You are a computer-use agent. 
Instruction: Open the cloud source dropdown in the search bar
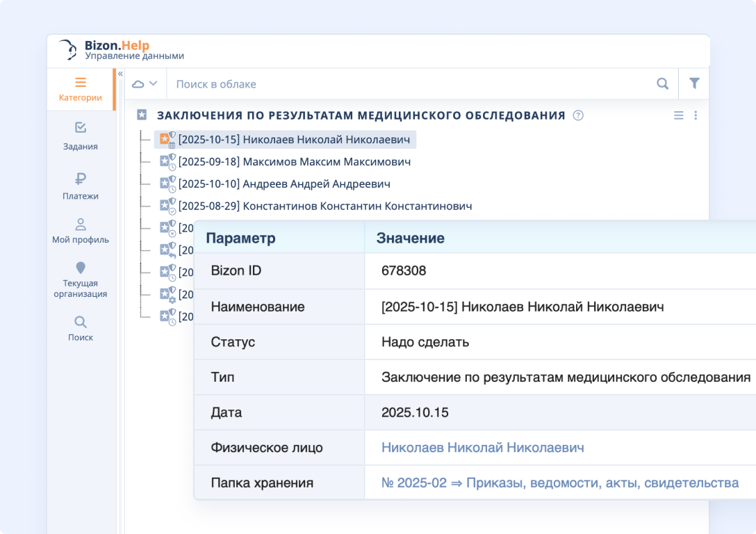pyautogui.click(x=145, y=83)
